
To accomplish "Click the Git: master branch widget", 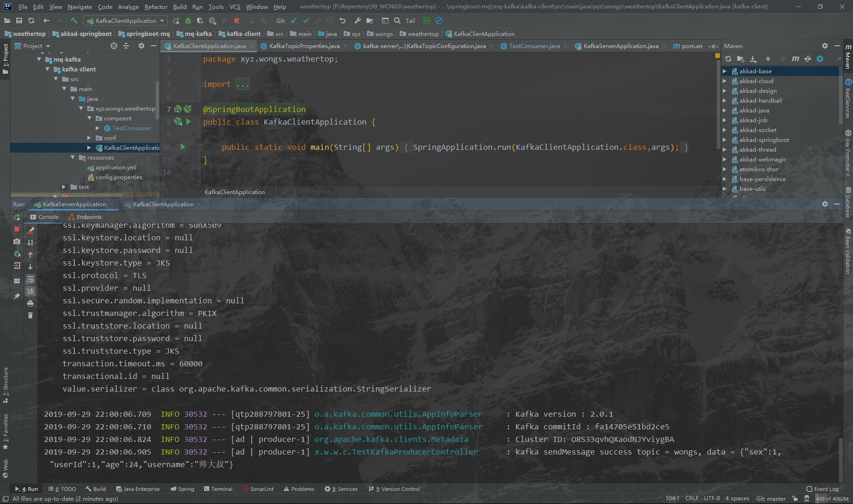I will point(771,498).
